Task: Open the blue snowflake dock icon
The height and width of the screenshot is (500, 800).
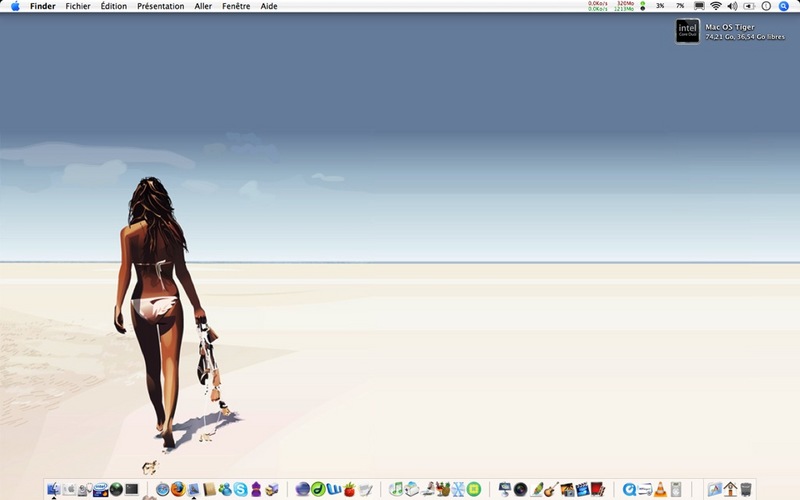Action: (x=458, y=489)
